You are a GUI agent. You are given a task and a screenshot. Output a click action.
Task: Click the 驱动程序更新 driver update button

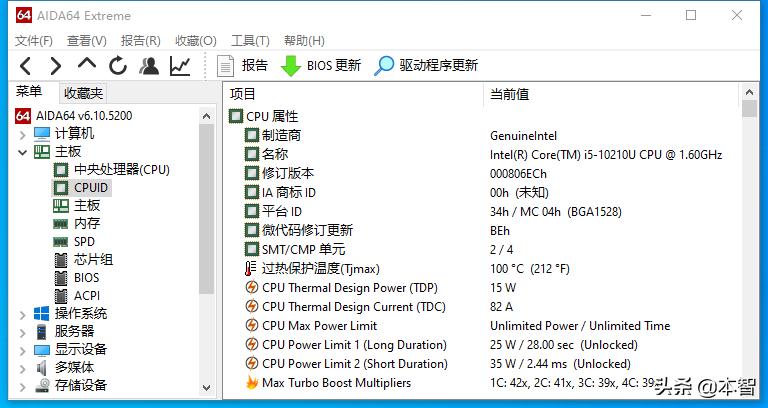pos(426,66)
